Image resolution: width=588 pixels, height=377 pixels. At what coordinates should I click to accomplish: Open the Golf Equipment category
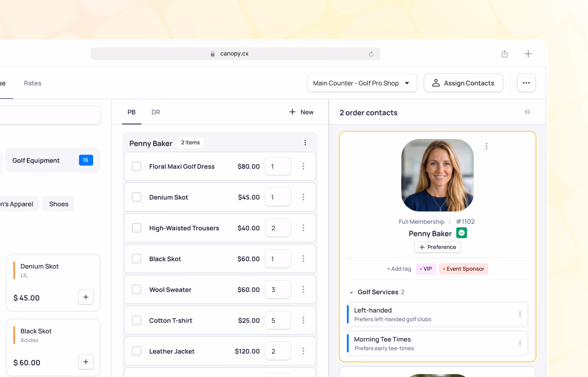tap(53, 161)
